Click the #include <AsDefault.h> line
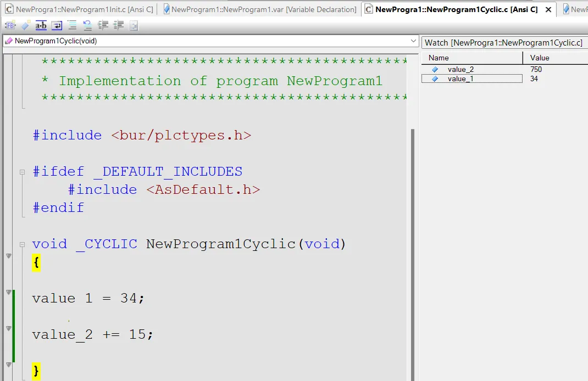 [164, 189]
